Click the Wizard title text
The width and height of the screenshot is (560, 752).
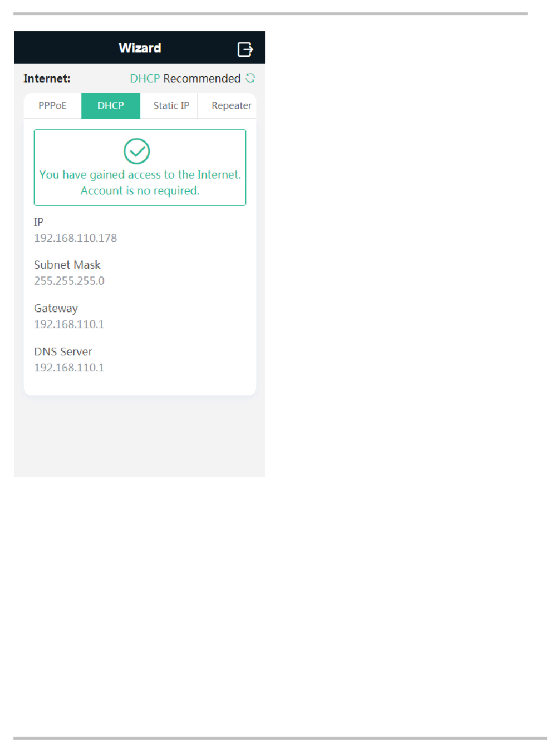pos(140,48)
